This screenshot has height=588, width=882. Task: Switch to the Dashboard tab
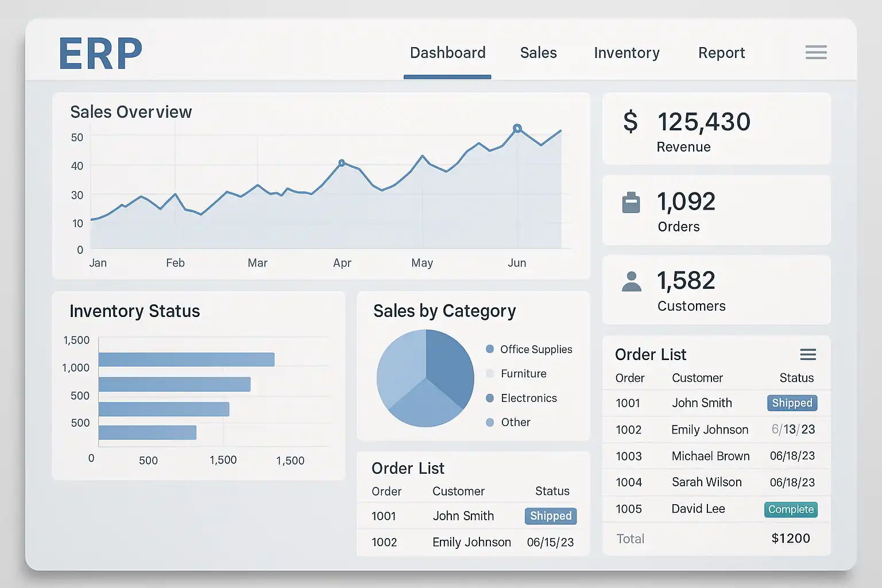click(x=447, y=53)
